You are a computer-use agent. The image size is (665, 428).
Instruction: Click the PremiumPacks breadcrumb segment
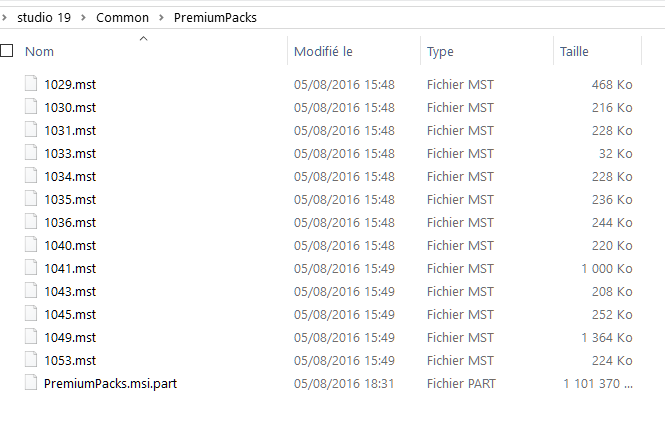pos(215,17)
